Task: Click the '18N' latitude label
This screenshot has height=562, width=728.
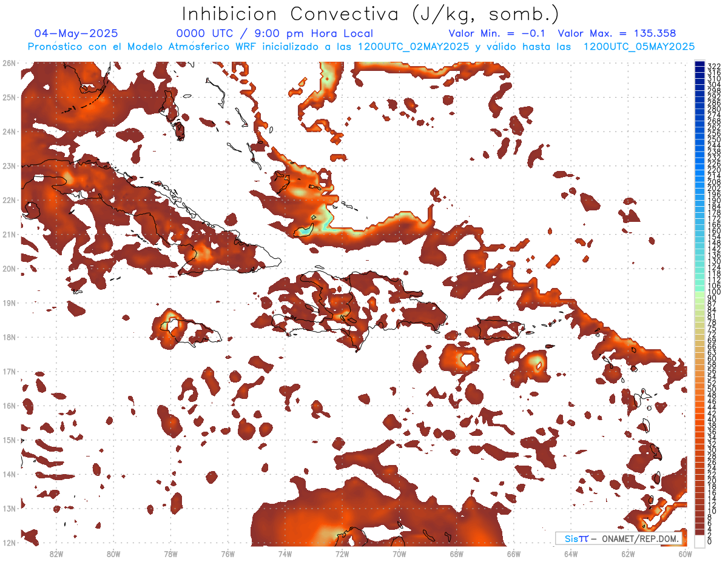Action: coord(8,337)
